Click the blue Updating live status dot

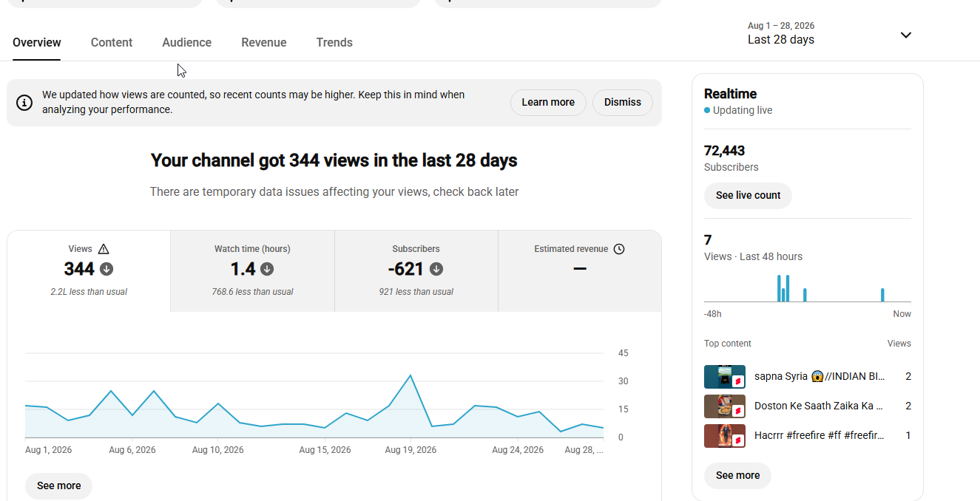click(x=707, y=110)
